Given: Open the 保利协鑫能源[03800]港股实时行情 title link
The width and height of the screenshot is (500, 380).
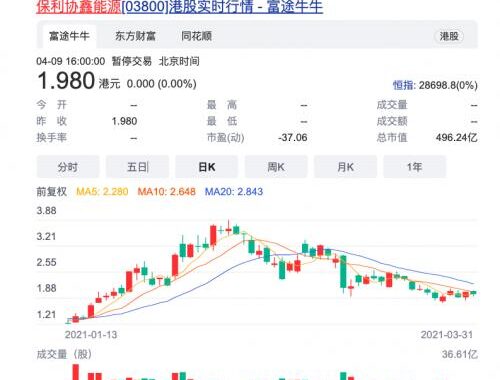Looking at the screenshot, I should pos(180,7).
